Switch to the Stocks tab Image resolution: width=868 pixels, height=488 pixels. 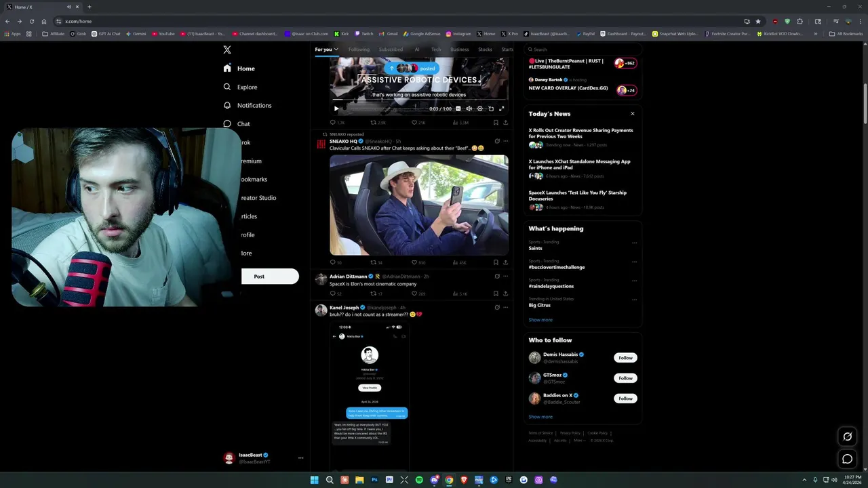tap(485, 49)
